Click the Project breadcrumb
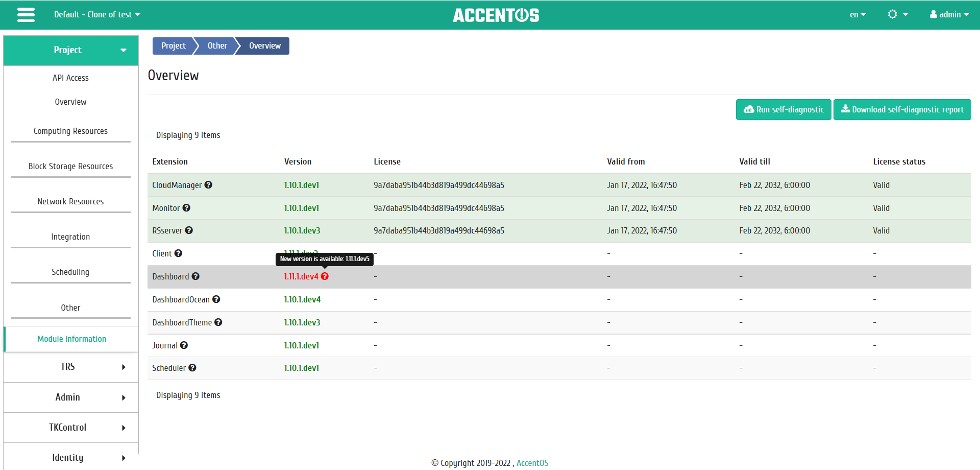980x470 pixels. [174, 46]
